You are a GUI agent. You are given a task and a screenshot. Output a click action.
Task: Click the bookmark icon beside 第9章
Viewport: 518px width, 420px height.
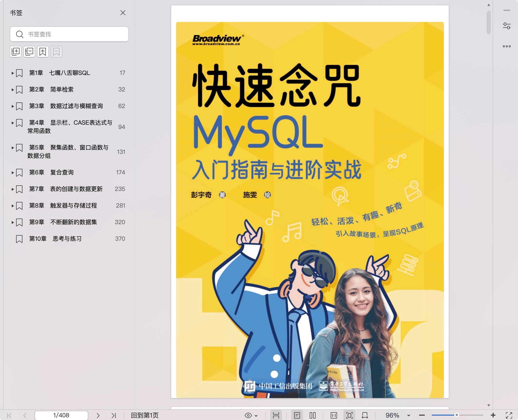(x=19, y=222)
